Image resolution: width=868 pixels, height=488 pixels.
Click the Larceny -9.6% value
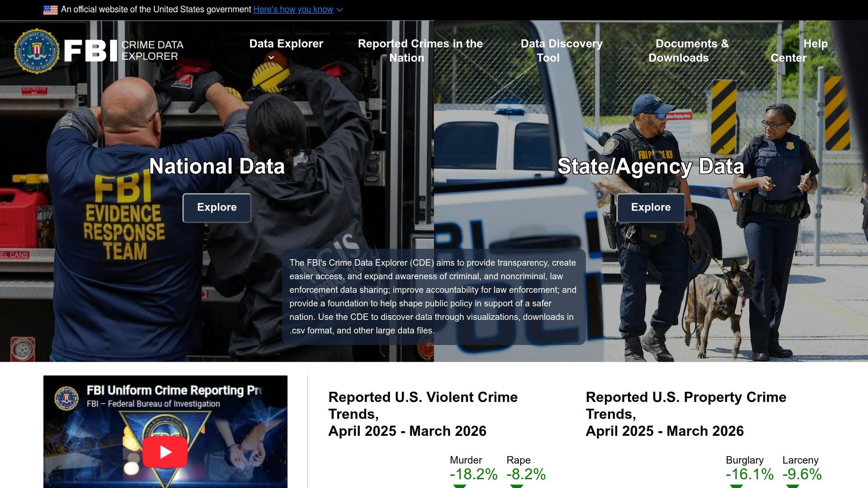point(802,474)
